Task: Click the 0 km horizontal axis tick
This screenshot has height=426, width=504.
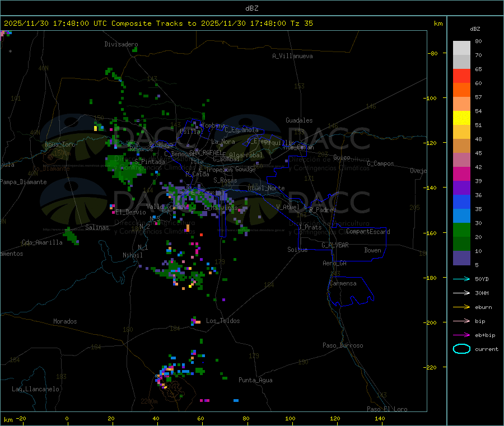Action: click(67, 418)
